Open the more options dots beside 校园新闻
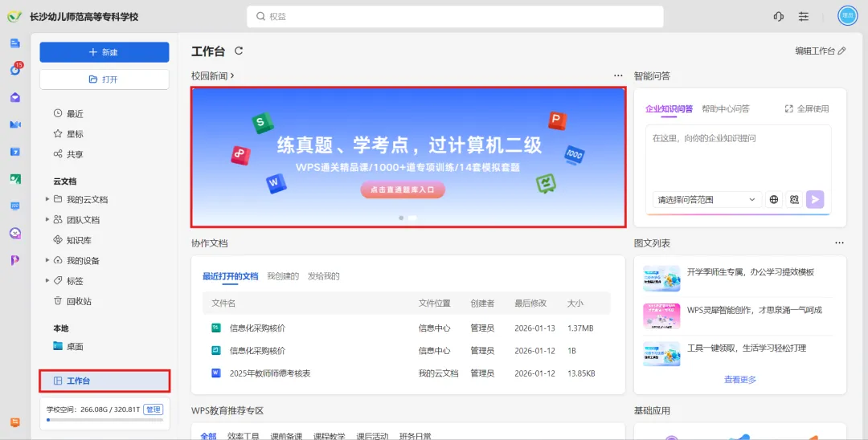868x440 pixels. click(618, 75)
